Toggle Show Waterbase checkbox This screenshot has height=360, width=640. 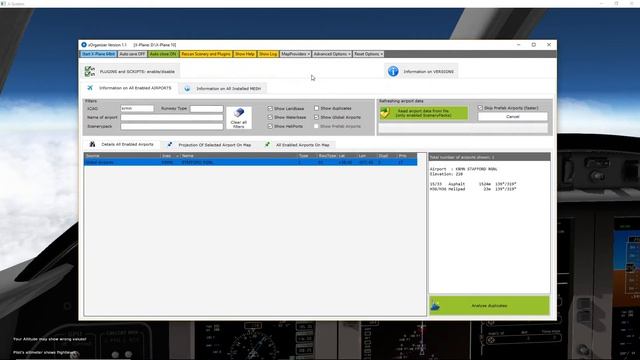pos(270,117)
